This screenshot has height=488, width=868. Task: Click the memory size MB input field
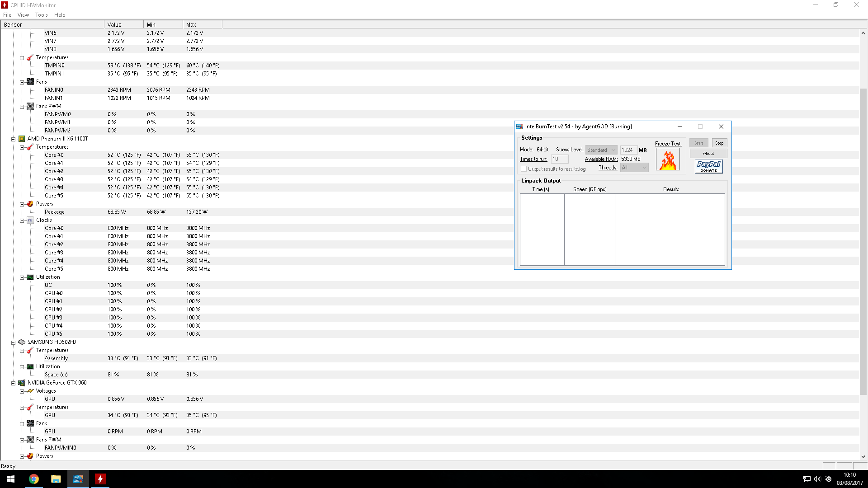click(628, 150)
